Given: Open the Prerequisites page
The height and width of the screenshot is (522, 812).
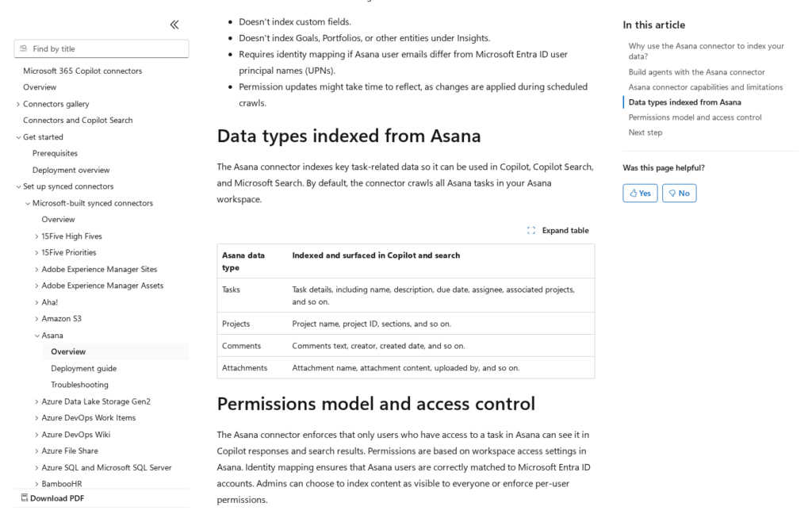Looking at the screenshot, I should pos(55,153).
